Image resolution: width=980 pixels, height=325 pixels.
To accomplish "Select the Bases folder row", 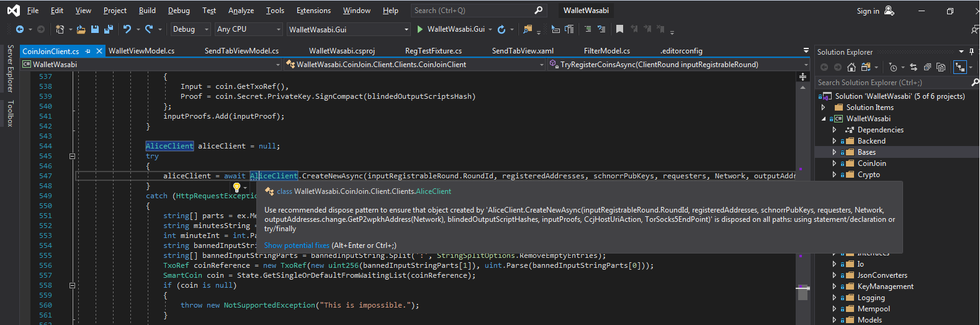I will click(897, 152).
